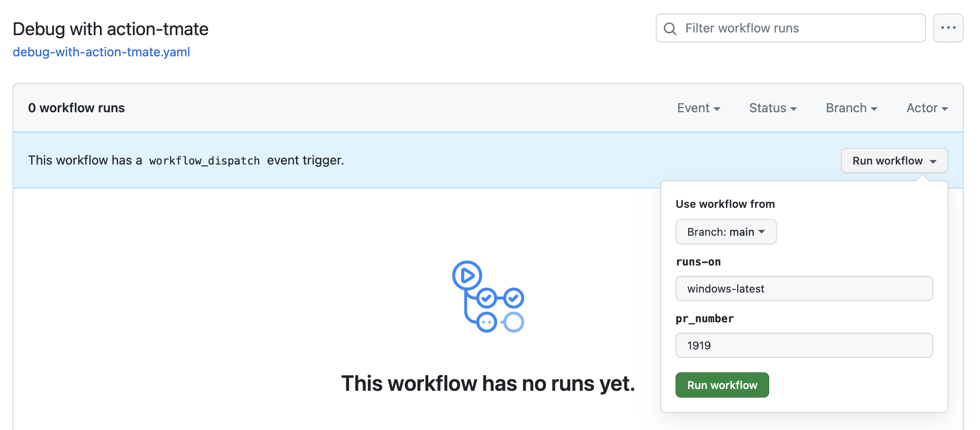The image size is (980, 430).
Task: Click the green Run workflow button
Action: [x=721, y=385]
